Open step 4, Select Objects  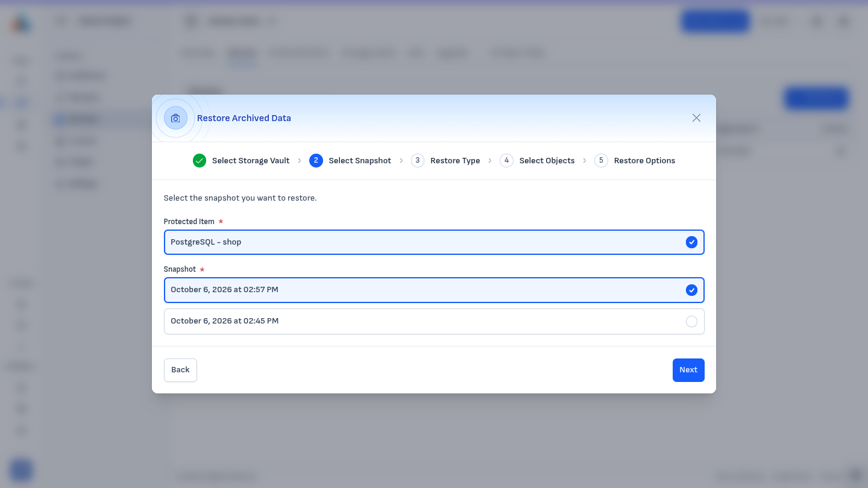tap(537, 161)
